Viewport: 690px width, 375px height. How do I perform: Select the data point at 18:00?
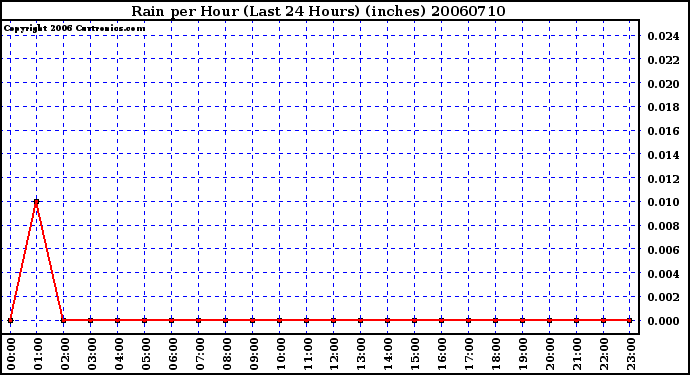pyautogui.click(x=495, y=320)
